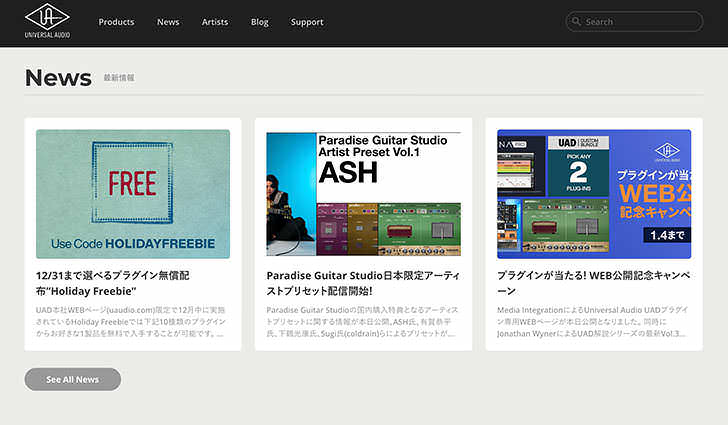The image size is (728, 425).
Task: Open the "Holiday Freebie" article title
Action: point(113,283)
